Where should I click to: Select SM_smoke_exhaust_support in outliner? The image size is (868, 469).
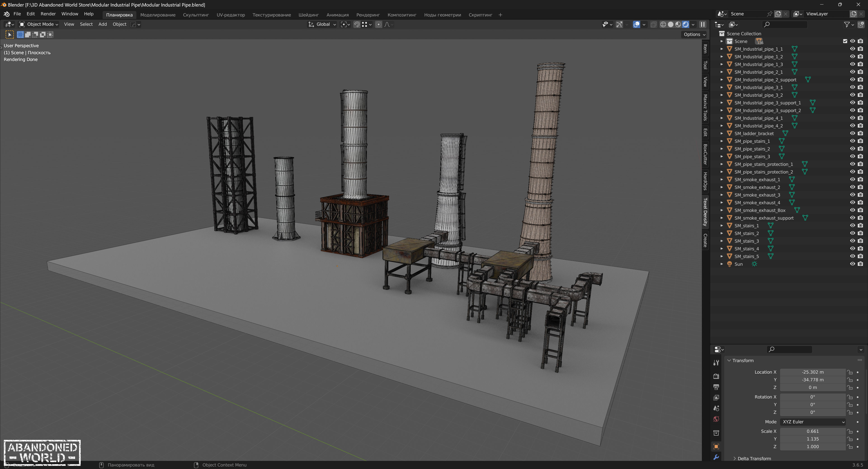[764, 218]
